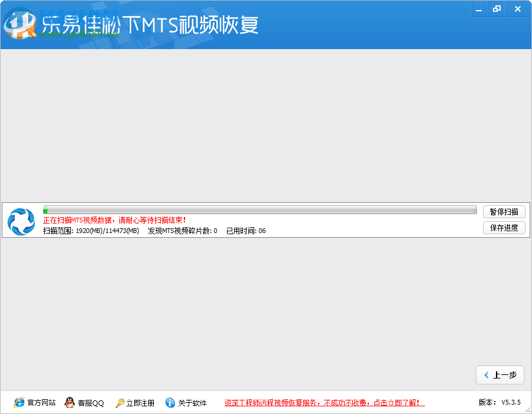532x414 pixels.
Task: Click the spinning scan status icon
Action: coord(21,221)
